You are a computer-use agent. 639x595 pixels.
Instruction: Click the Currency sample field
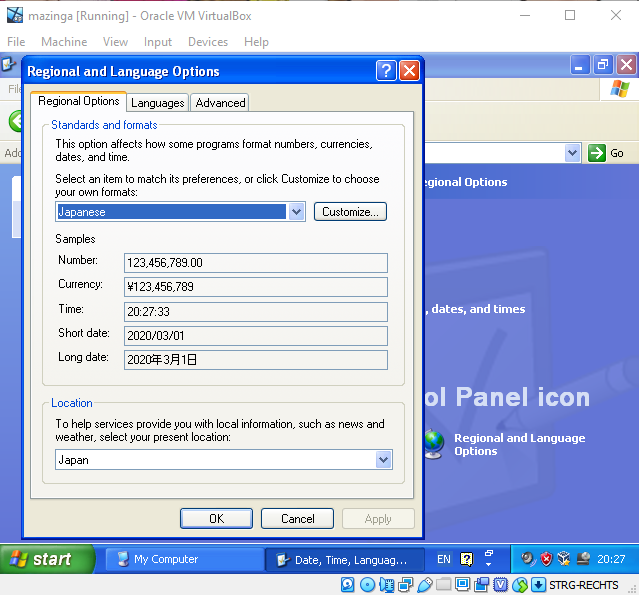pos(256,287)
